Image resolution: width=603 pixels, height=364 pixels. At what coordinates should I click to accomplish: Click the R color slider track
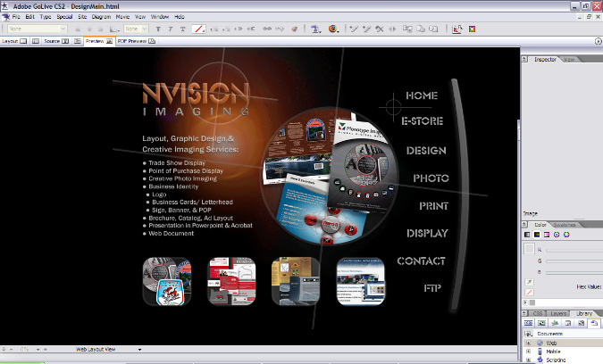coord(572,250)
